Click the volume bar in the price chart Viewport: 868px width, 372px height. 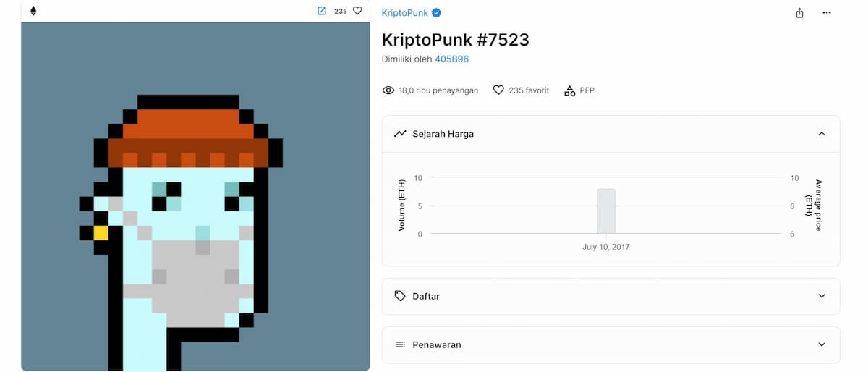click(606, 211)
